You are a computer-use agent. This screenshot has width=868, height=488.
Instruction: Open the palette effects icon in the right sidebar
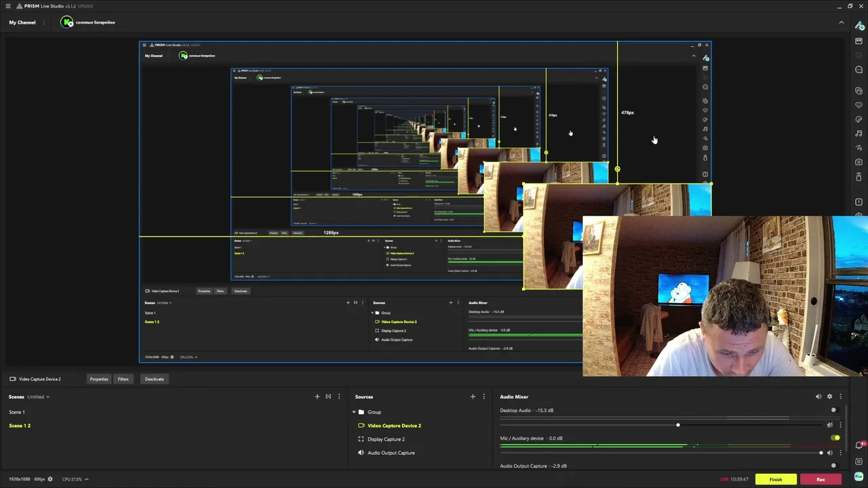(859, 119)
